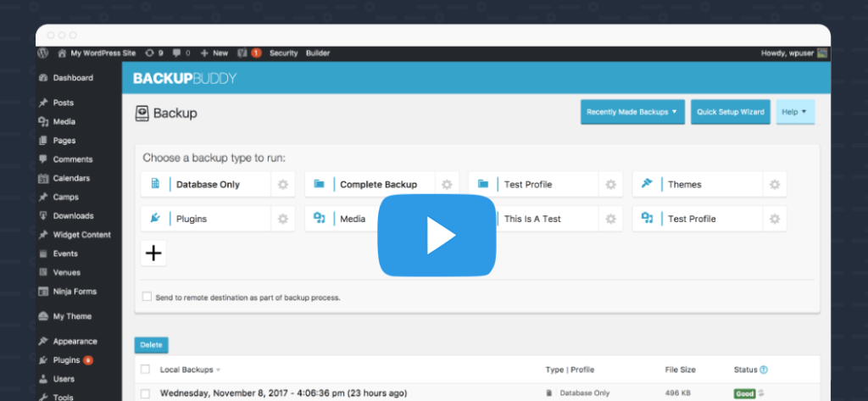This screenshot has width=868, height=401.
Task: Click Dashboard gauge icon in sidebar
Action: coord(43,78)
